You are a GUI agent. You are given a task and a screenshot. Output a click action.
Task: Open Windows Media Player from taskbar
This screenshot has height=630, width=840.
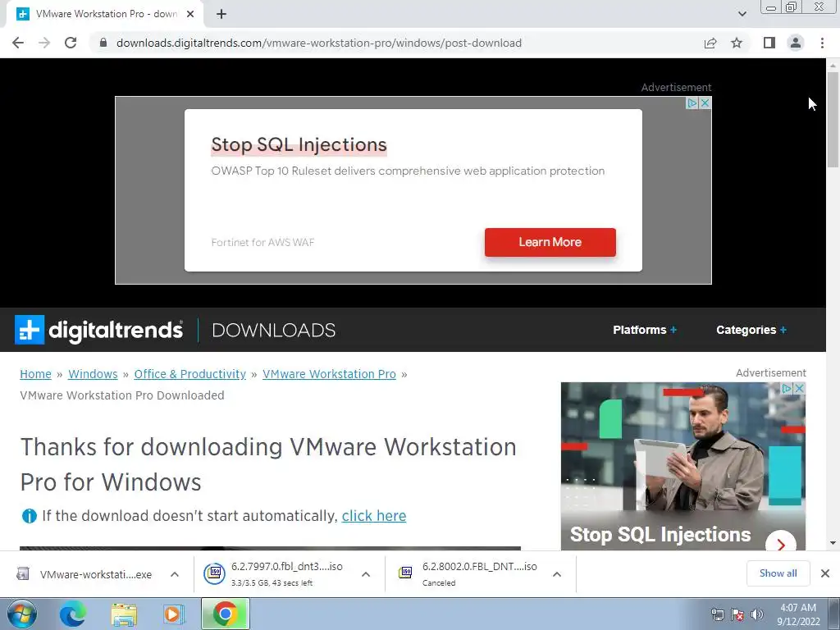tap(173, 614)
